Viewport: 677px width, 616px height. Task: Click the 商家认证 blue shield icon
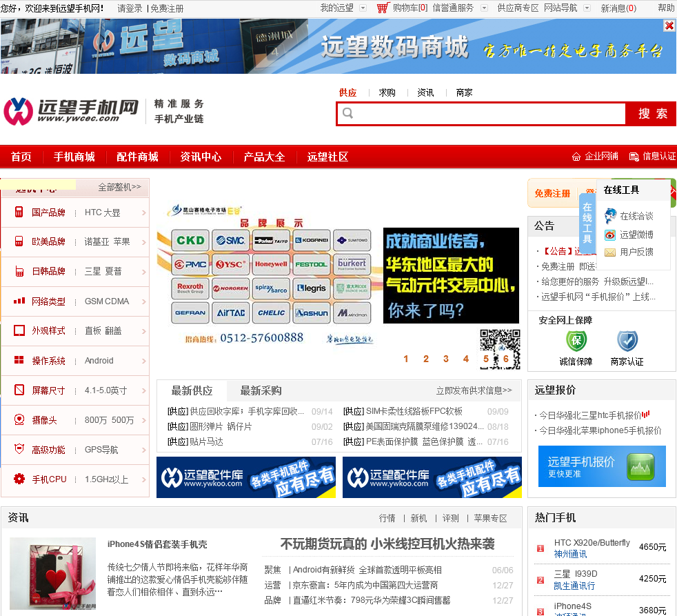627,341
